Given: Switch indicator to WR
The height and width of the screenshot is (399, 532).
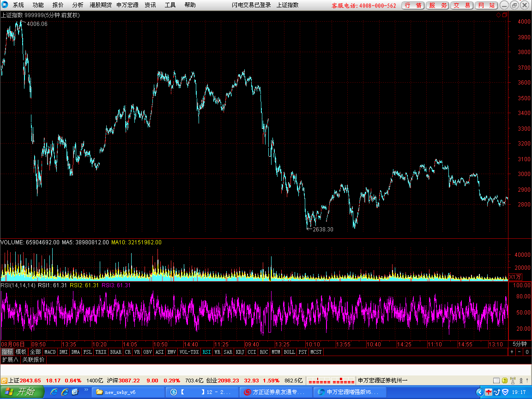Looking at the screenshot, I should pyautogui.click(x=218, y=352).
